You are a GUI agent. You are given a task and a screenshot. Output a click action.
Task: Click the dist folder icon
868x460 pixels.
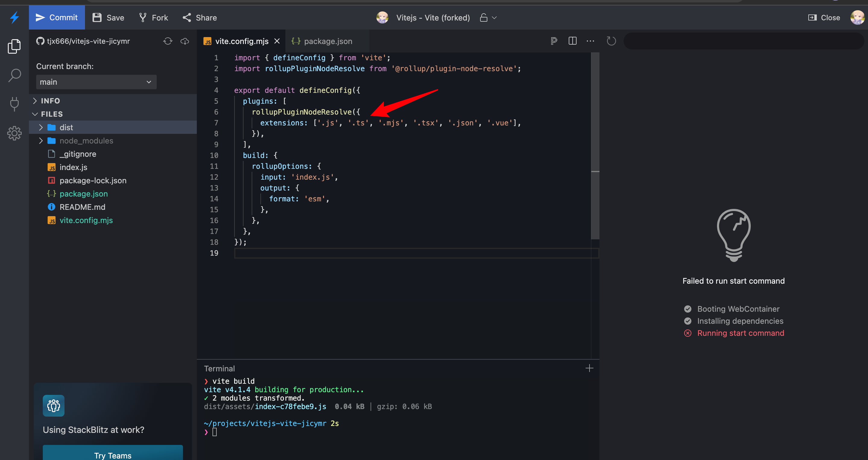(x=52, y=128)
